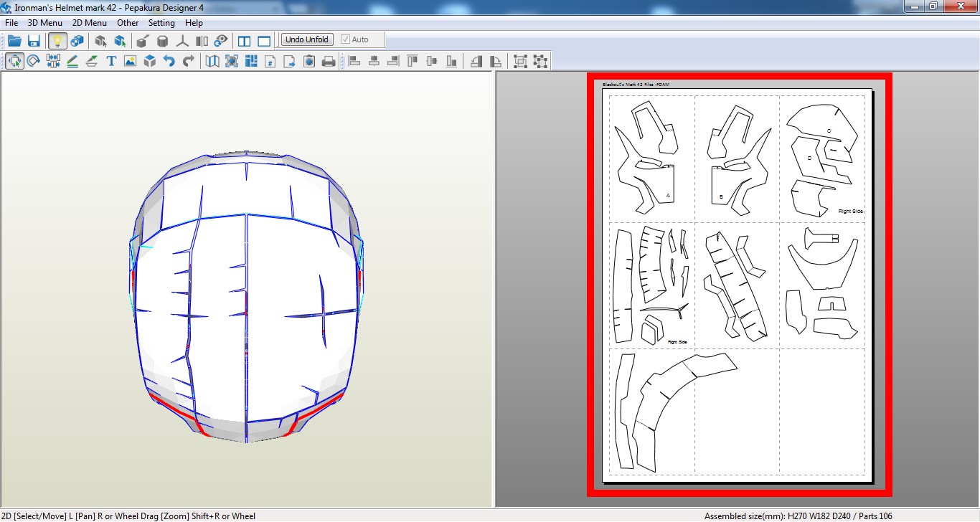The image size is (980, 522).
Task: Click the rotate counterclockwise icon
Action: click(476, 61)
